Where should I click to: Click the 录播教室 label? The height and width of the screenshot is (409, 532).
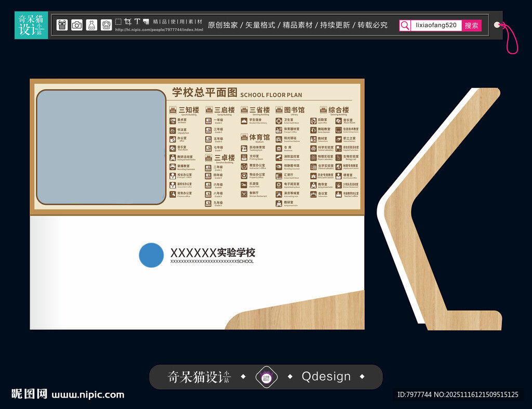183,166
